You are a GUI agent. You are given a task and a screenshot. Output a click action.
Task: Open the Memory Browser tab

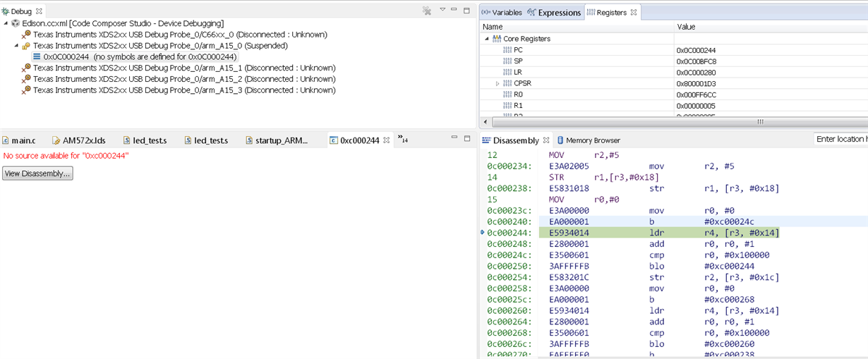[x=588, y=140]
